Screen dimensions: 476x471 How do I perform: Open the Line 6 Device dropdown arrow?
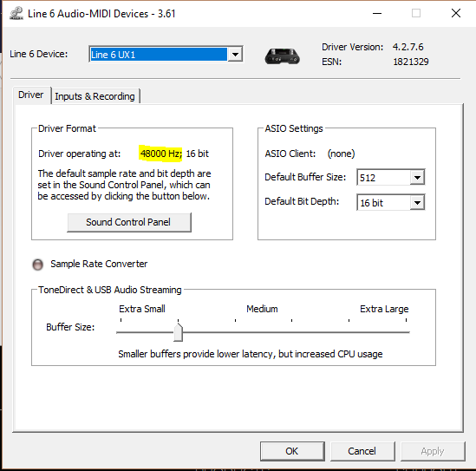coord(235,55)
